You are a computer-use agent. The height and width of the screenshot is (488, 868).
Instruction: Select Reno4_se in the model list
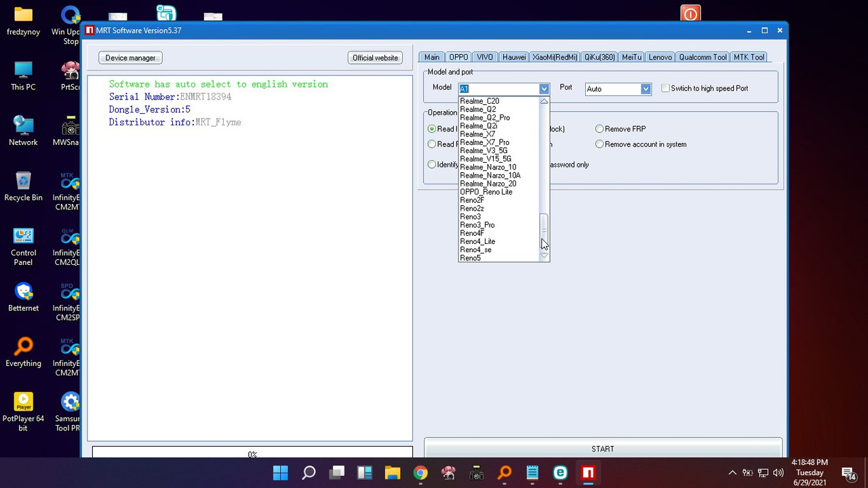point(498,249)
